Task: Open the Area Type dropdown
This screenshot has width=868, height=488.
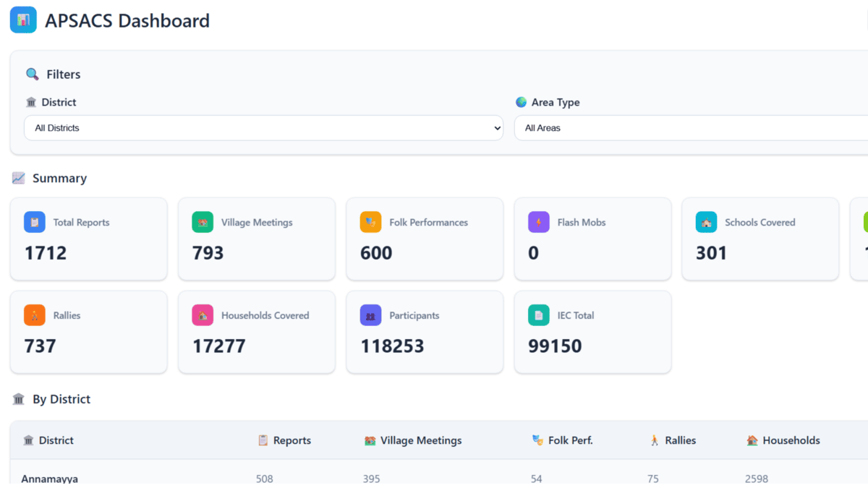Action: pyautogui.click(x=687, y=128)
